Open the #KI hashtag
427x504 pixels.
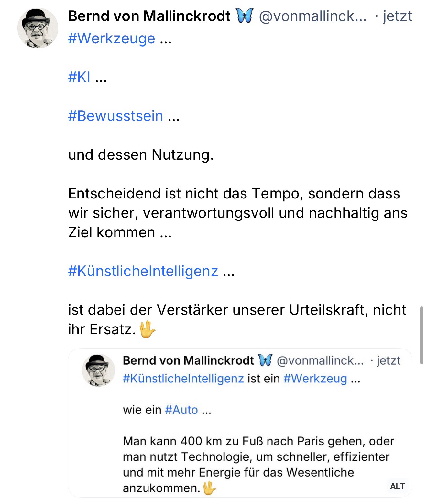79,77
